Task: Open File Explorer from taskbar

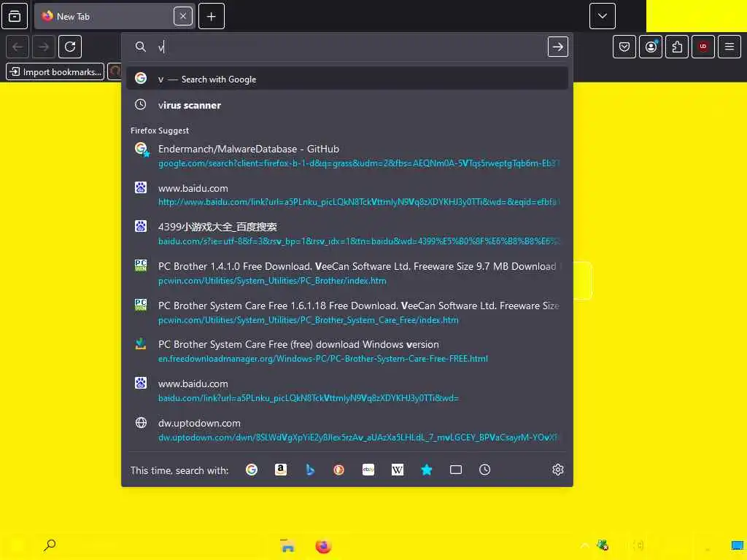Action: [x=287, y=545]
